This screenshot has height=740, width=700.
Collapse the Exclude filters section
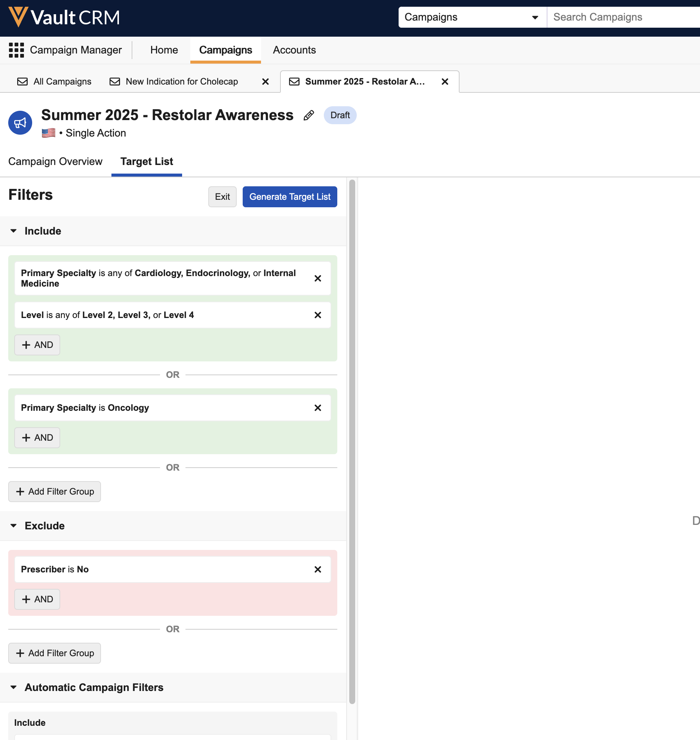pos(14,526)
